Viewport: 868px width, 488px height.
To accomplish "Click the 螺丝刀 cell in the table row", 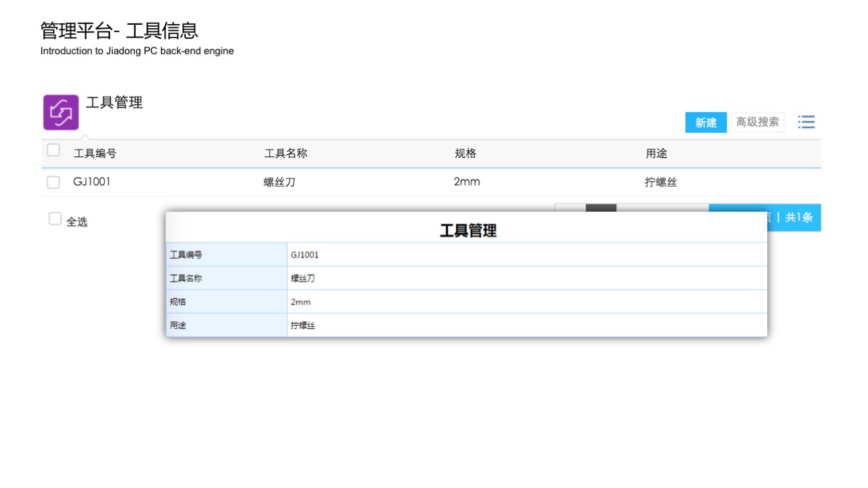I will coord(279,182).
